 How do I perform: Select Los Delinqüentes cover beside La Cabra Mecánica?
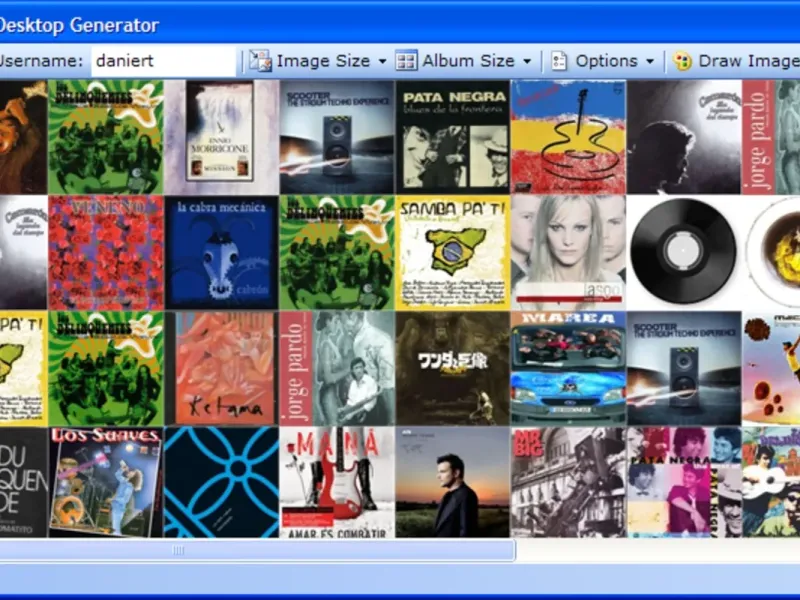point(337,253)
